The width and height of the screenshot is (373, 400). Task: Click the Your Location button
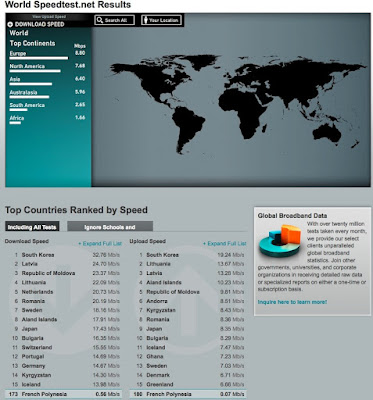[162, 20]
